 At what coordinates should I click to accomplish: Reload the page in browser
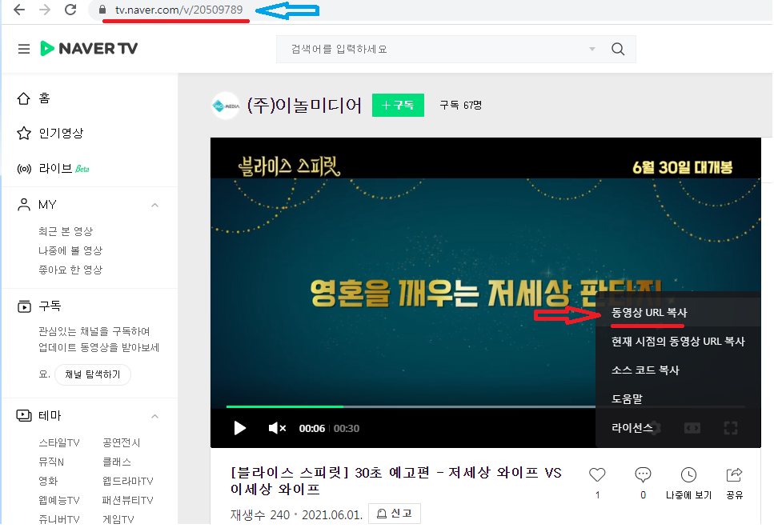coord(70,10)
